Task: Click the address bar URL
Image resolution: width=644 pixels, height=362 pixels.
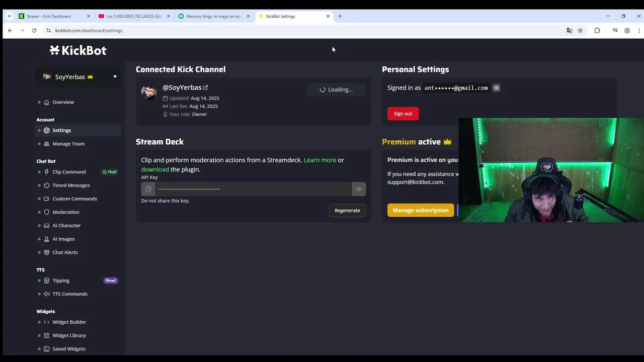Action: tap(89, 31)
